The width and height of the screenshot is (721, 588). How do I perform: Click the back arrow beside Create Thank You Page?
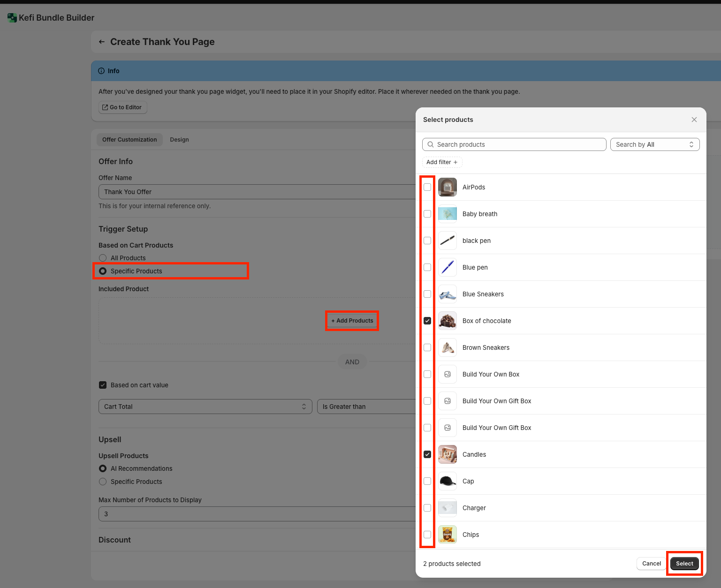coord(102,42)
